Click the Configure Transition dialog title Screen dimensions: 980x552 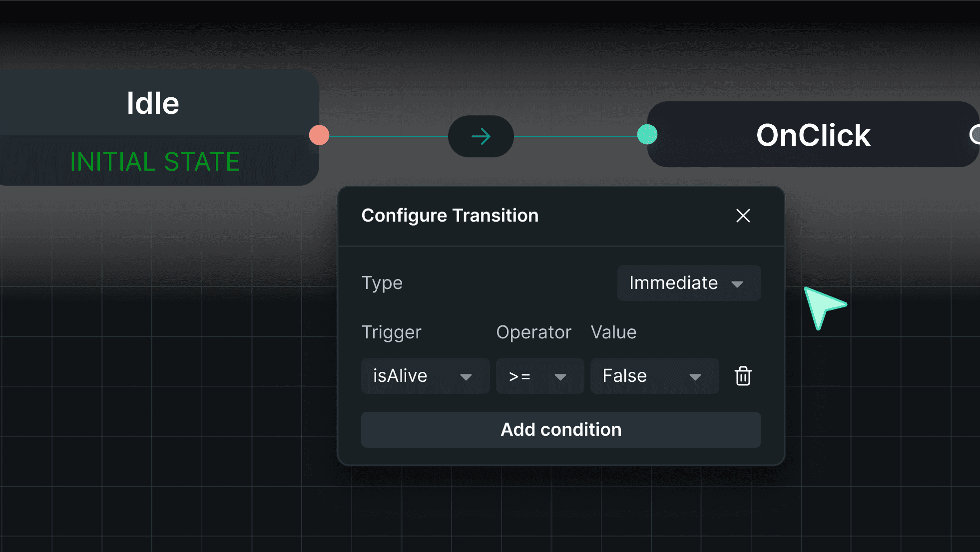tap(450, 215)
